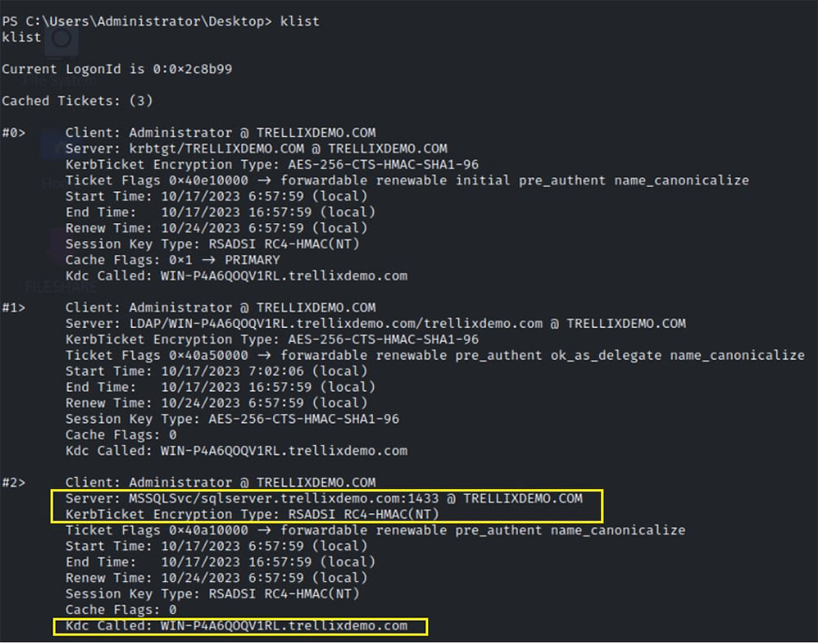Screen dimensions: 818x644
Task: Select the ticket #0> index marker
Action: tap(14, 133)
